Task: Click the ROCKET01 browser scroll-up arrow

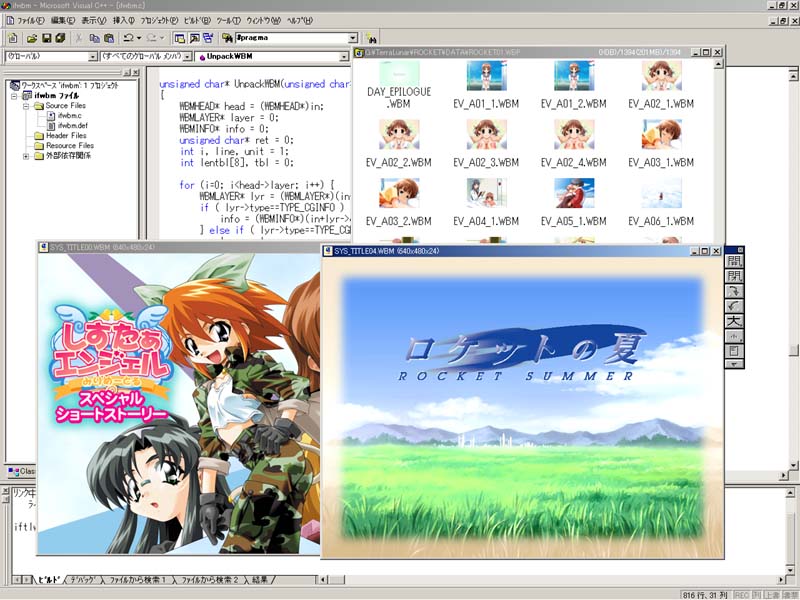Action: (718, 64)
